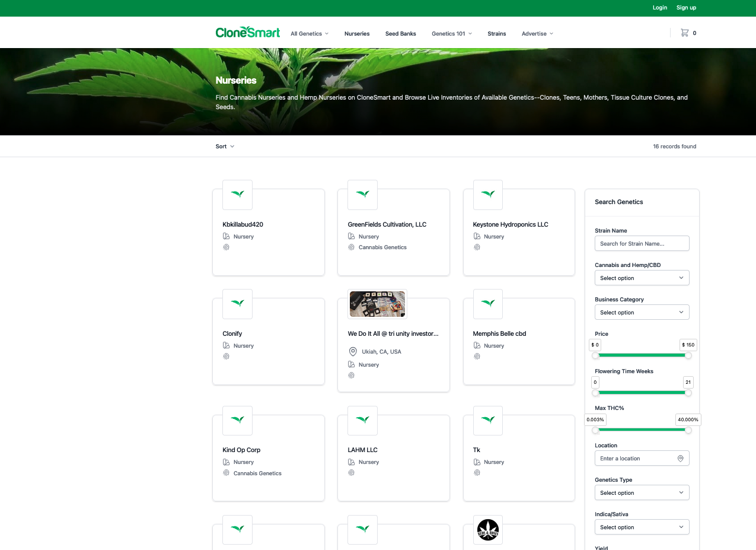Viewport: 756px width, 550px height.
Task: Click Clonify leaf logo thumbnail
Action: (237, 304)
